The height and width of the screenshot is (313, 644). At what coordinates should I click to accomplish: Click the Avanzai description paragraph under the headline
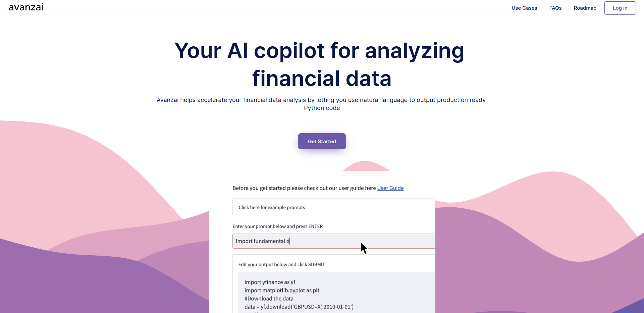(x=321, y=104)
